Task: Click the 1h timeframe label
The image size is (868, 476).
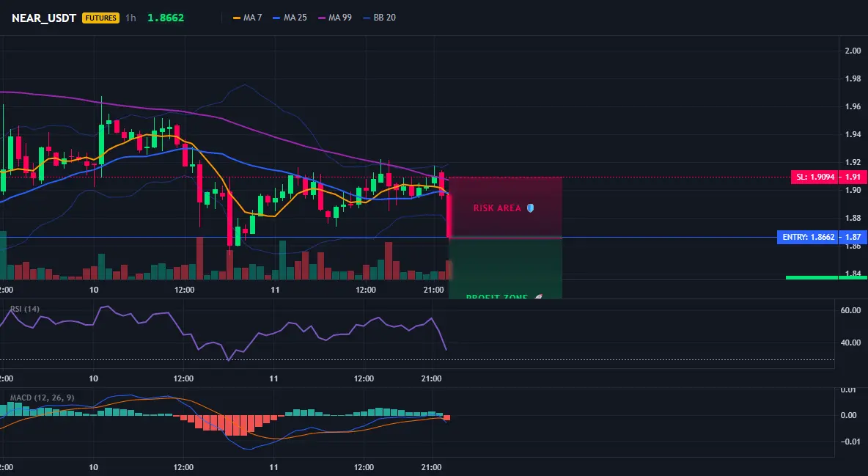Action: [130, 18]
